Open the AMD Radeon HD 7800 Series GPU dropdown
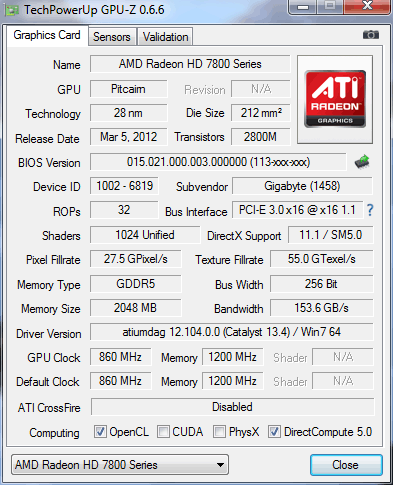 (x=120, y=465)
